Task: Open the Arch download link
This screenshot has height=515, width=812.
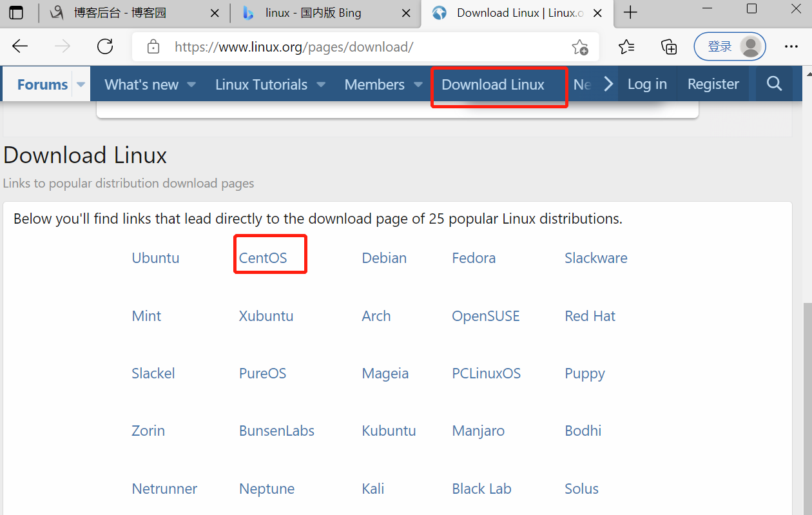Action: click(x=376, y=316)
